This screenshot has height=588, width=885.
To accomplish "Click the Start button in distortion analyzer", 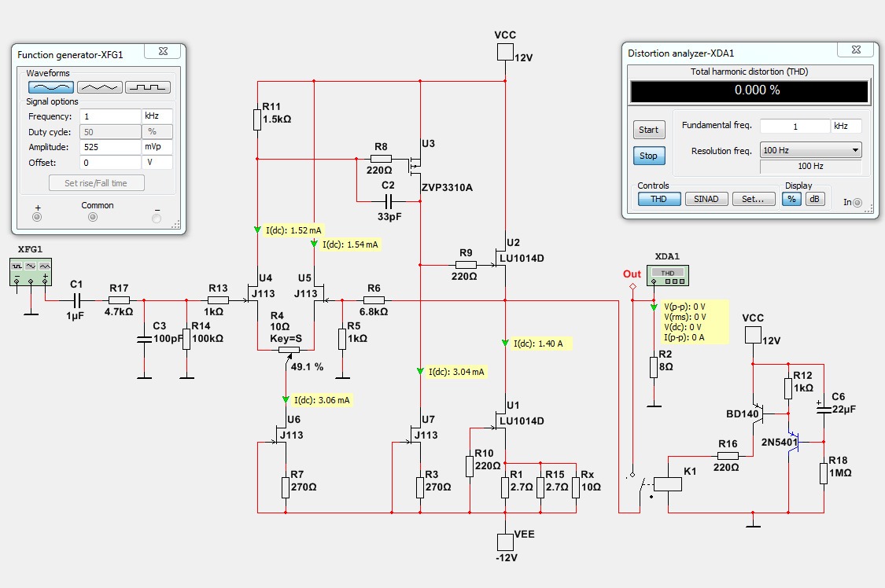I will pyautogui.click(x=648, y=130).
